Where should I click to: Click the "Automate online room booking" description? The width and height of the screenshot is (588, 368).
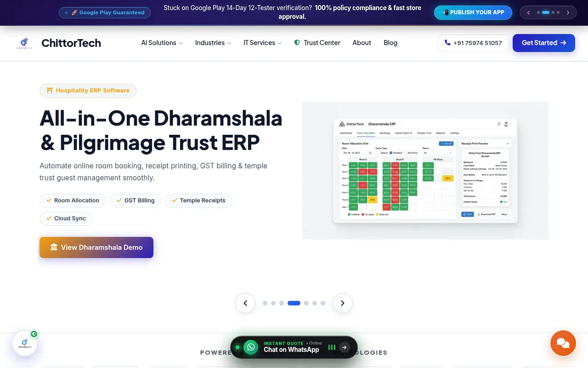(x=153, y=172)
